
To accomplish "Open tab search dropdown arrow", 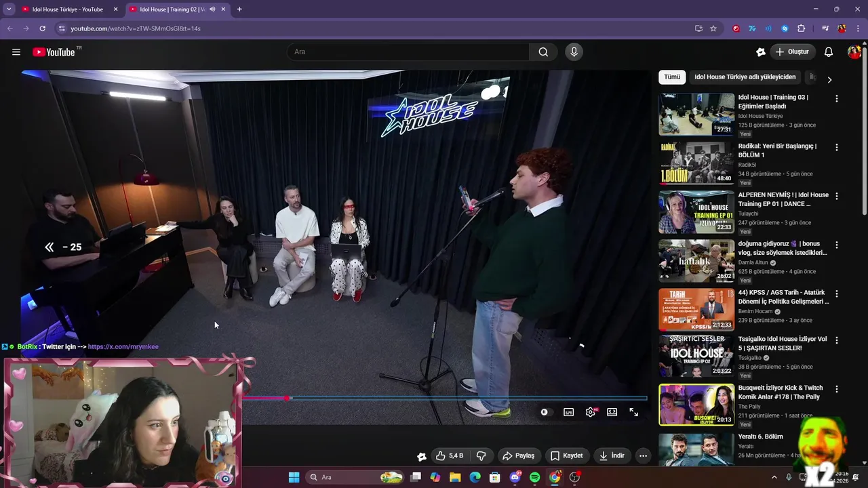I will [x=9, y=9].
